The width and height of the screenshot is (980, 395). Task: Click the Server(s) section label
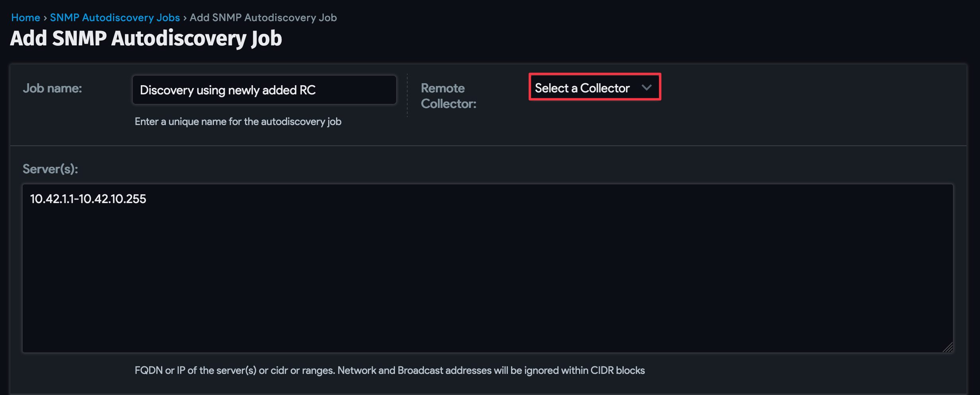coord(50,169)
